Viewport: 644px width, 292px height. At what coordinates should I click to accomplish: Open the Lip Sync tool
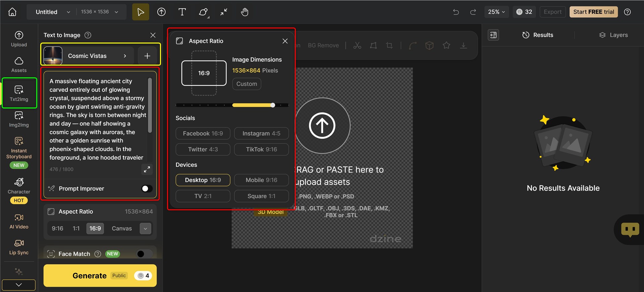click(19, 247)
